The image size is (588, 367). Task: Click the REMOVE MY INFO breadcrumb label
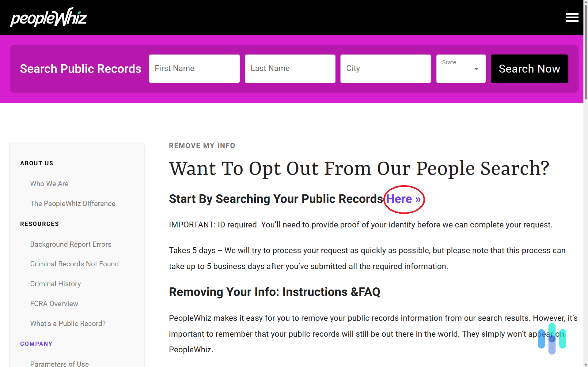point(202,146)
